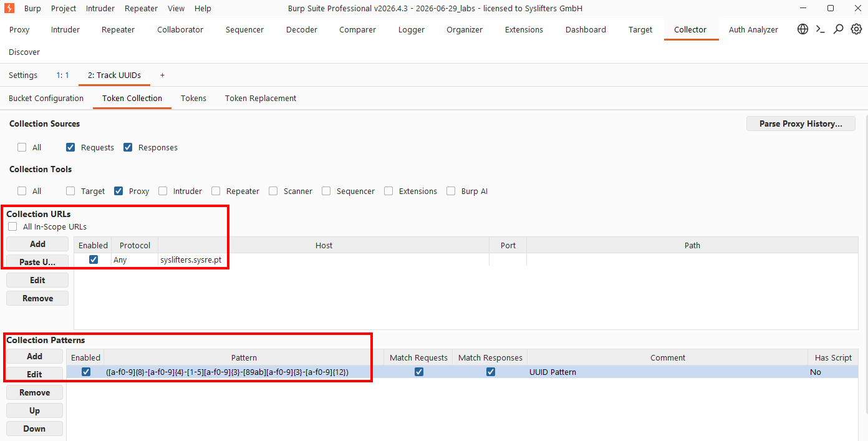This screenshot has height=441, width=868.
Task: Toggle Match Responses for UUID Pattern
Action: point(491,372)
